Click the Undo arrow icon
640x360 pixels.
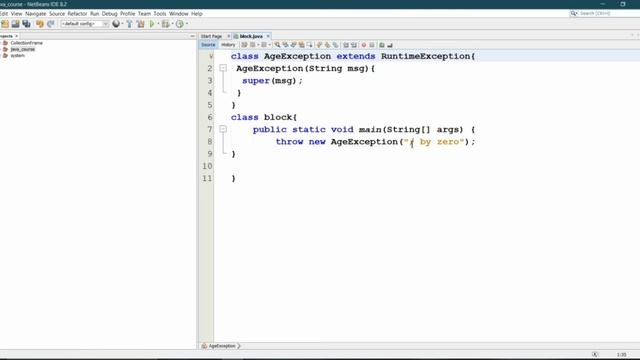[x=40, y=24]
